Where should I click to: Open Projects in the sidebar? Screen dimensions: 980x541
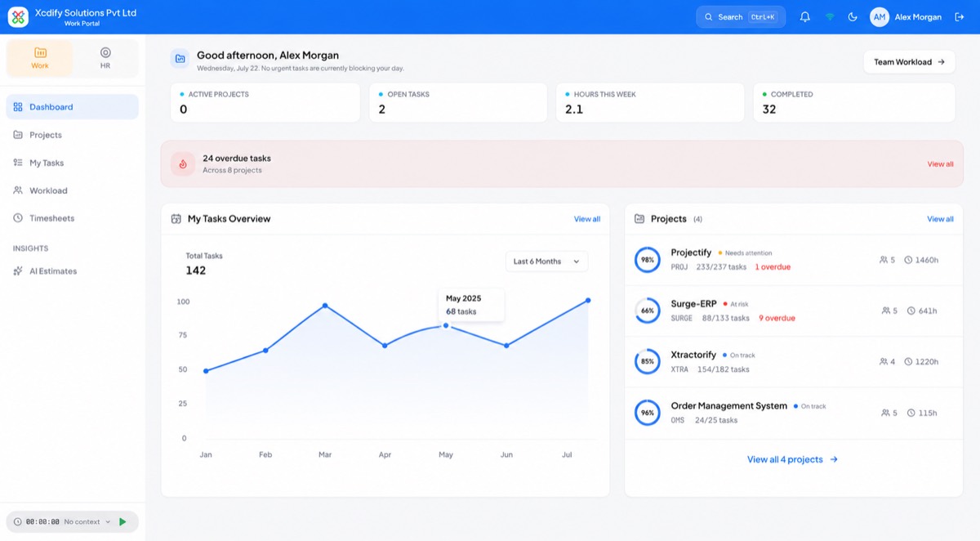click(x=73, y=135)
